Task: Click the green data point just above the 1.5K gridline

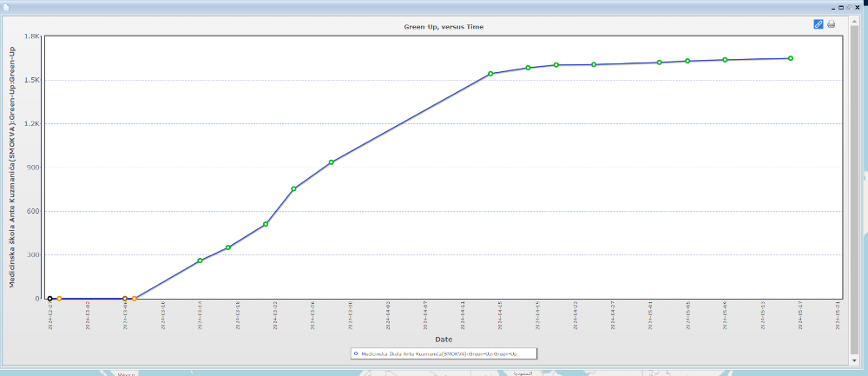Action: (x=490, y=74)
